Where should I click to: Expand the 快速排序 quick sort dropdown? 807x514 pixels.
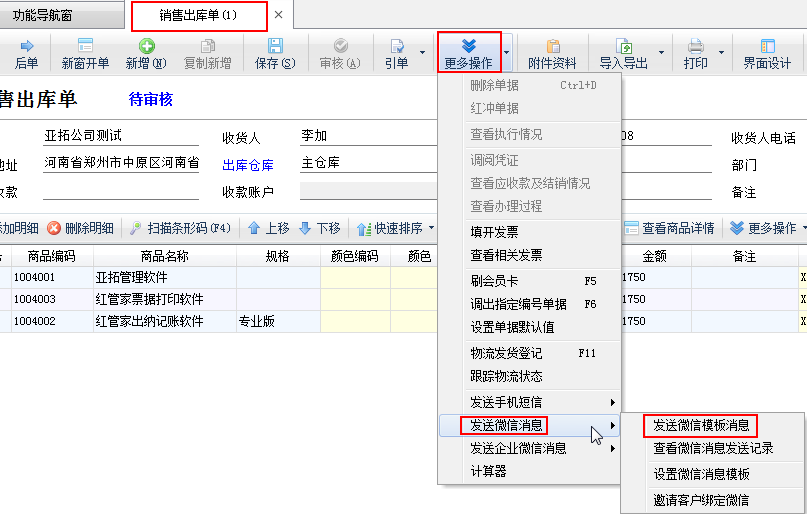(431, 228)
